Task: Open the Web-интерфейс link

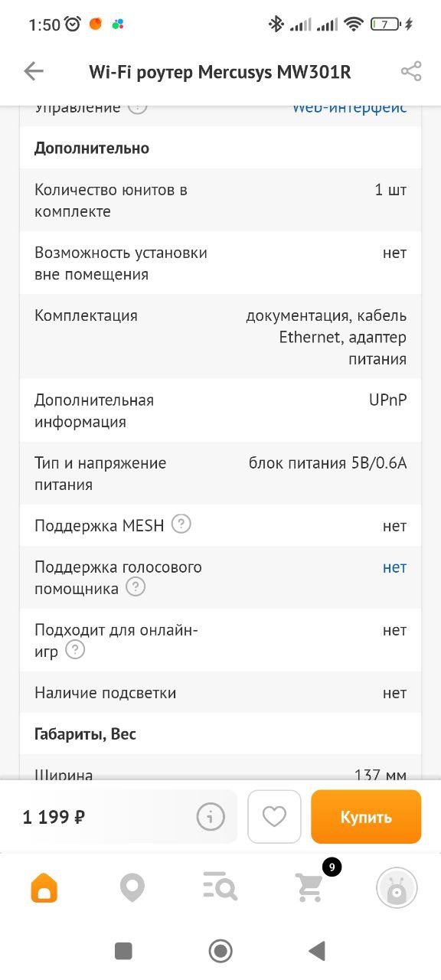Action: tap(349, 108)
